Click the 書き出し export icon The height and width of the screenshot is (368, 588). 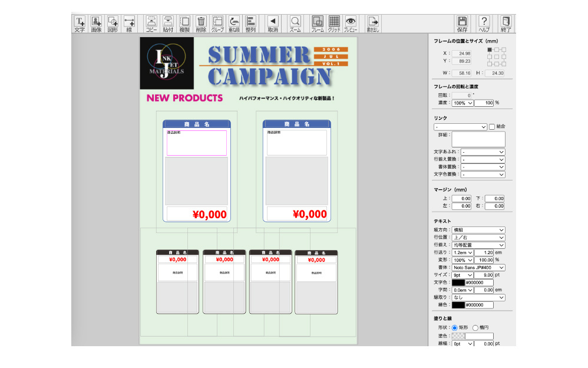coord(372,24)
